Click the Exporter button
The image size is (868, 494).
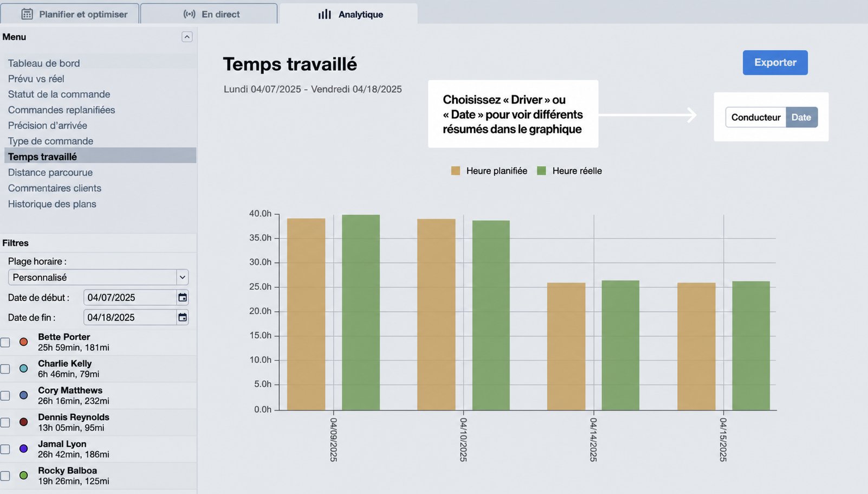[775, 62]
